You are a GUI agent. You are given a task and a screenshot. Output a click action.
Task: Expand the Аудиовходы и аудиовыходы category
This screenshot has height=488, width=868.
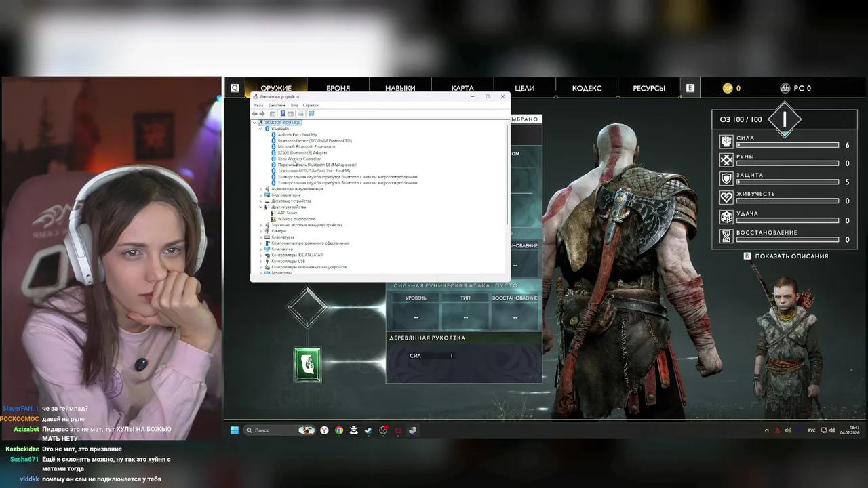point(260,189)
